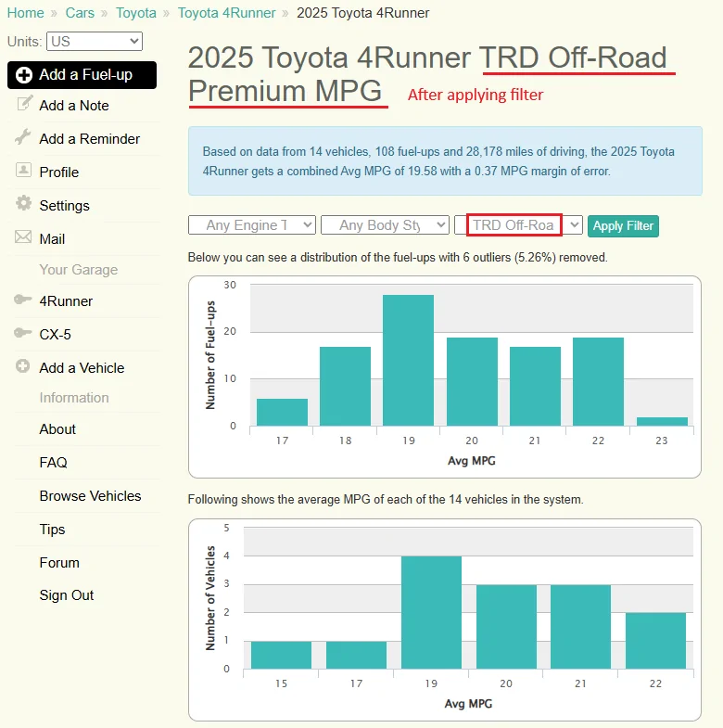Go to Home breadcrumb link
This screenshot has height=728, width=723.
pyautogui.click(x=26, y=13)
